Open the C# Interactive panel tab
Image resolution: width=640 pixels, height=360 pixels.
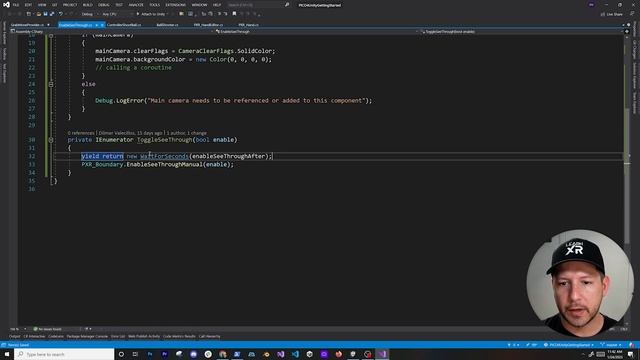pos(34,336)
